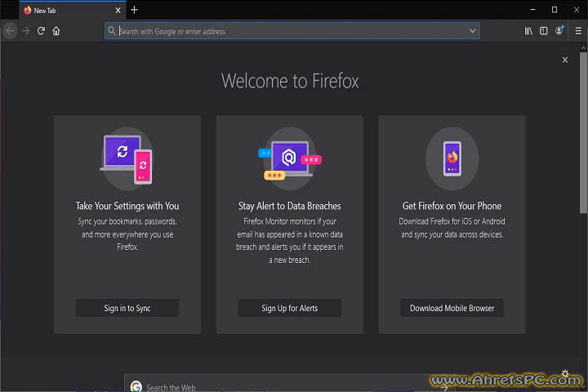Dismiss the Welcome to Firefox panel
Viewport: 588px width, 392px height.
[x=565, y=60]
